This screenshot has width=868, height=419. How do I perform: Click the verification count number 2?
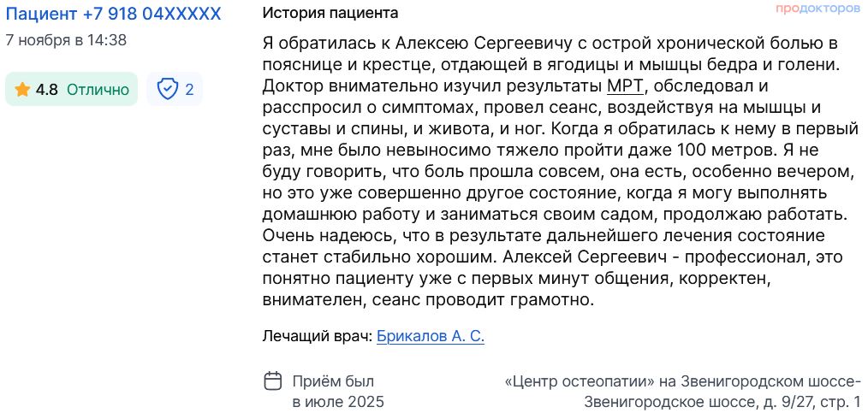189,89
